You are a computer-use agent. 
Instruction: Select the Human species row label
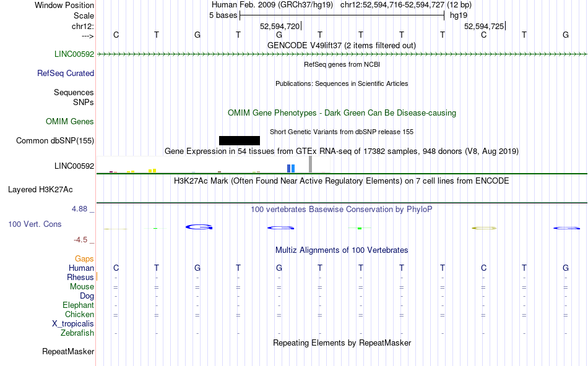click(81, 268)
